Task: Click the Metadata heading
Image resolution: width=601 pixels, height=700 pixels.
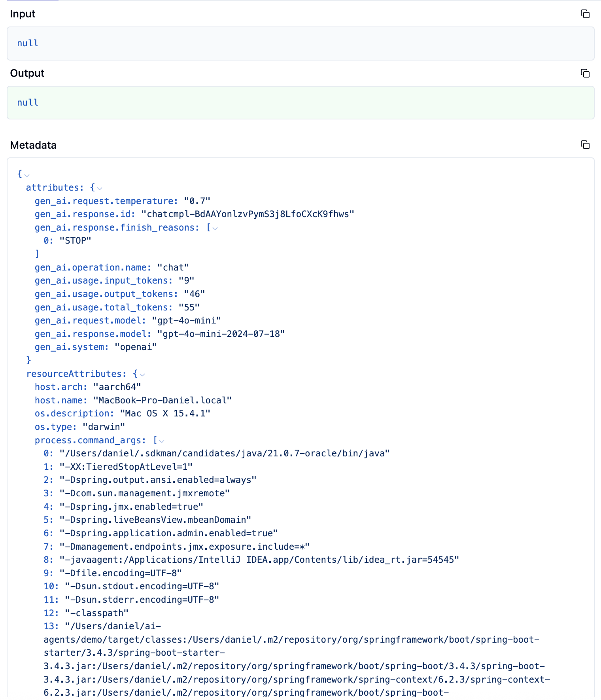Action: pyautogui.click(x=33, y=145)
